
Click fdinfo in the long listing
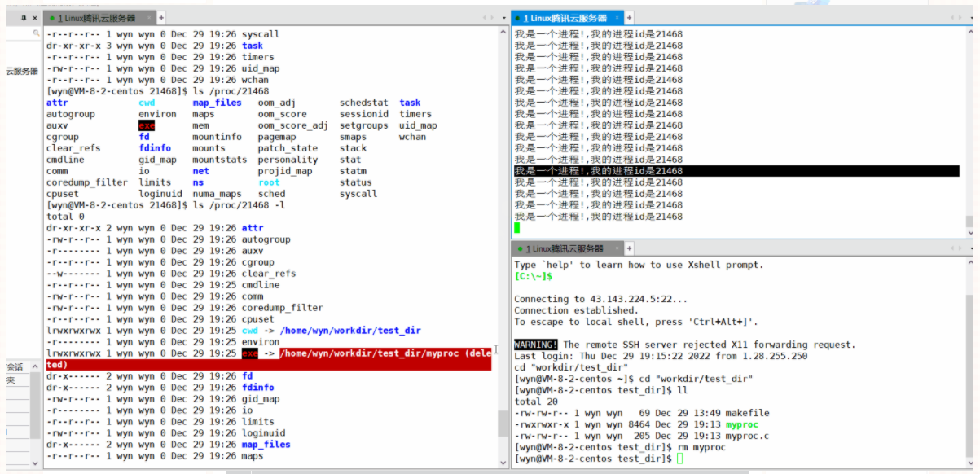(x=257, y=388)
